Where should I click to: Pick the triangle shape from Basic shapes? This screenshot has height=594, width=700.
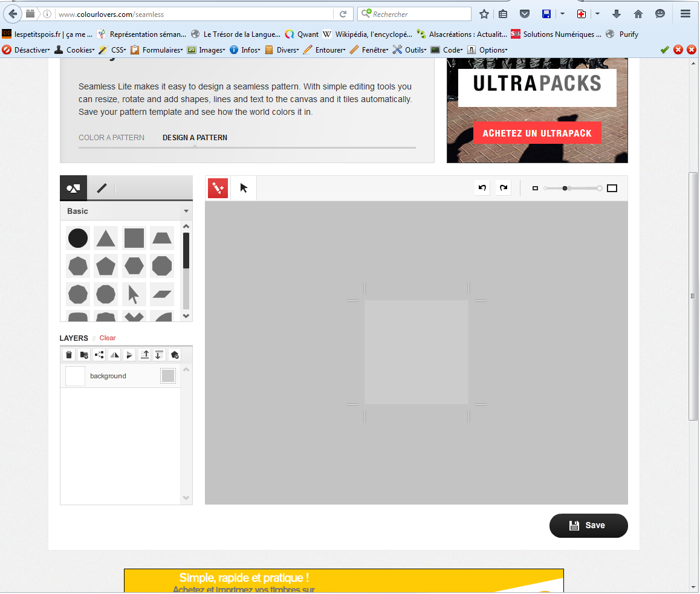click(106, 238)
